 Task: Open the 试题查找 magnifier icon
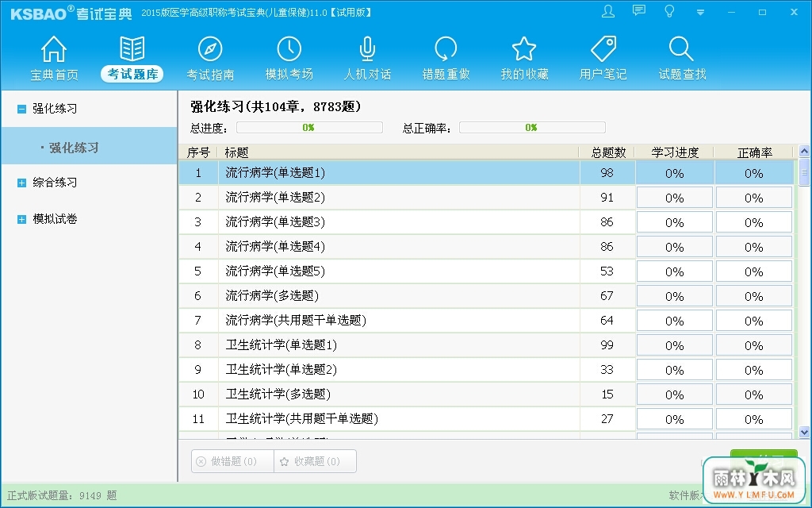tap(681, 49)
